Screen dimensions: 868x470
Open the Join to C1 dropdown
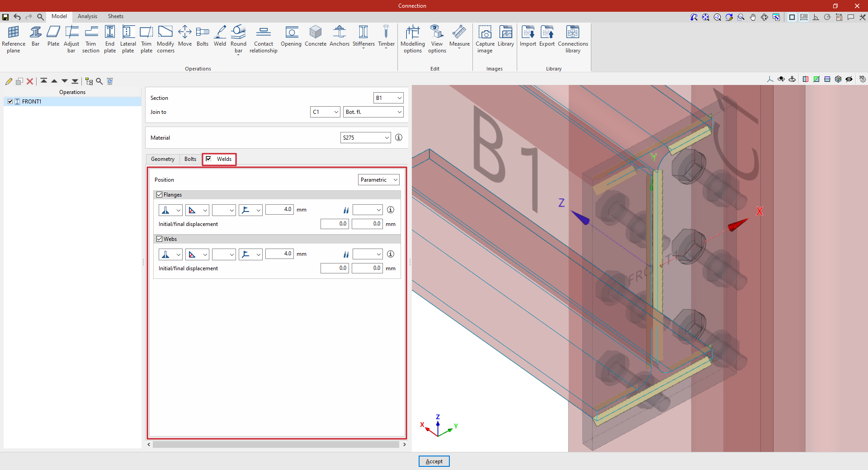[325, 112]
